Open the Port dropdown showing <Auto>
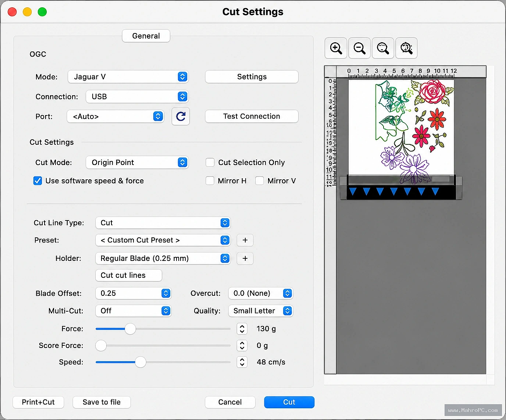 115,116
